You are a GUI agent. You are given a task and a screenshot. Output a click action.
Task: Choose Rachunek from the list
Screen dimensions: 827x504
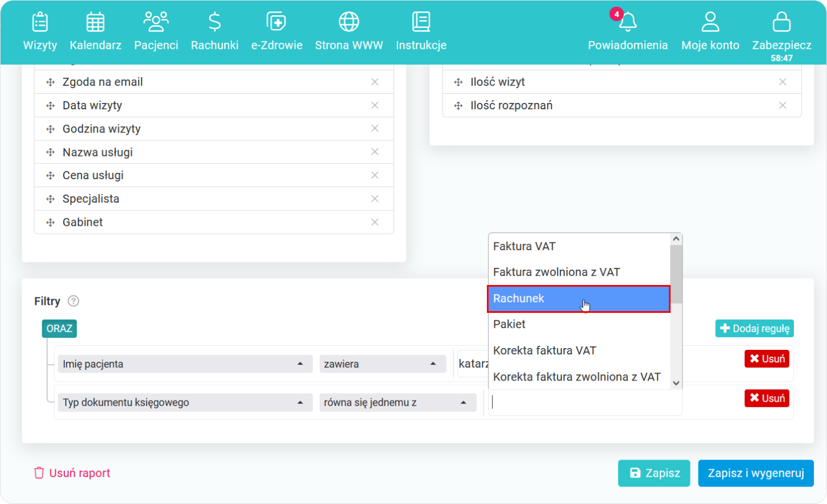(579, 299)
